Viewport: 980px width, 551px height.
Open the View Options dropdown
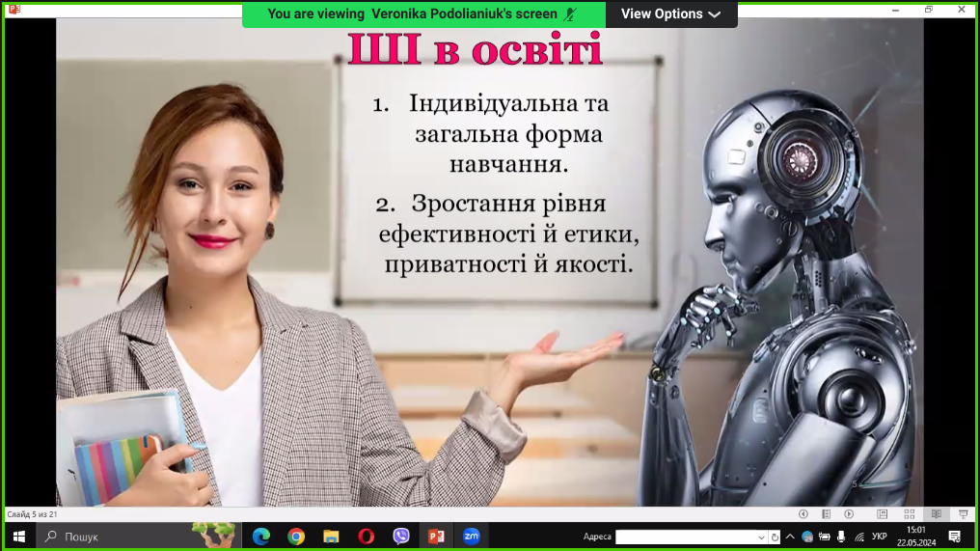click(x=670, y=14)
